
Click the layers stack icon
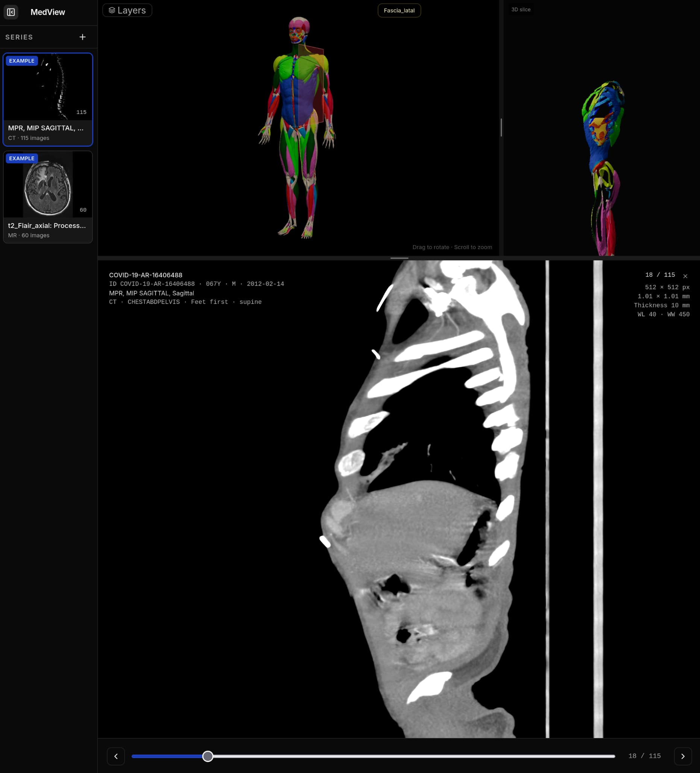click(112, 11)
